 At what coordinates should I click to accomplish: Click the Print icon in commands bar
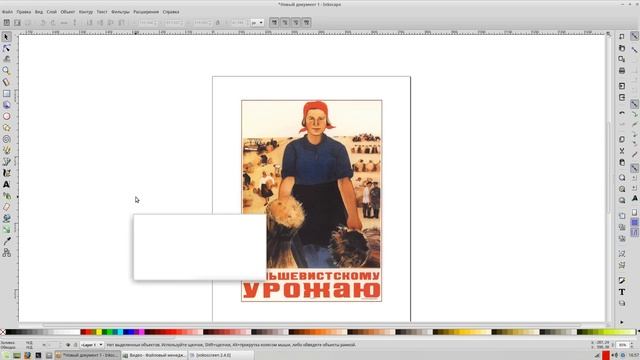tap(622, 71)
